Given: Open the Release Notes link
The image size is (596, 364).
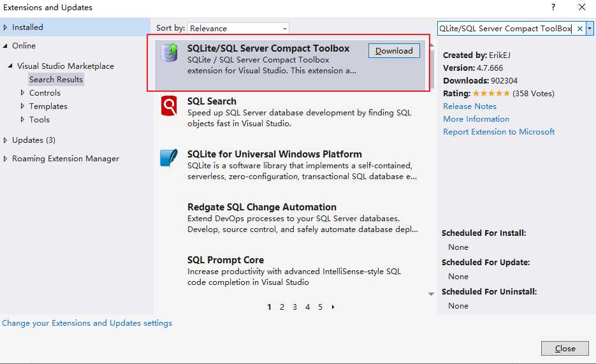Looking at the screenshot, I should coord(470,106).
